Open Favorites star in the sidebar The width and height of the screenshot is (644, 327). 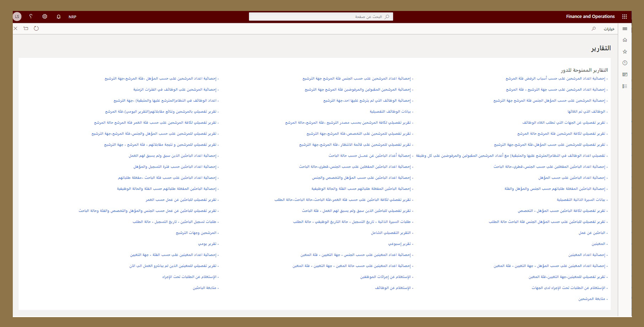[625, 52]
